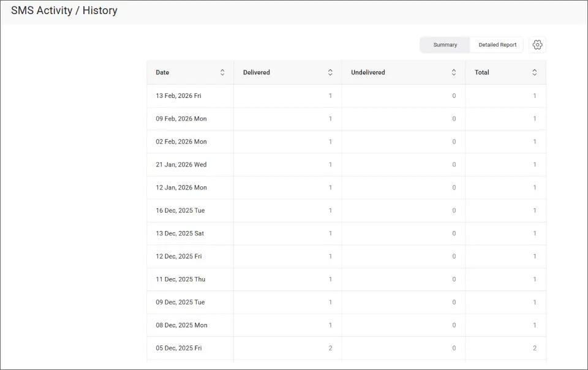Open the settings gear icon

point(538,44)
